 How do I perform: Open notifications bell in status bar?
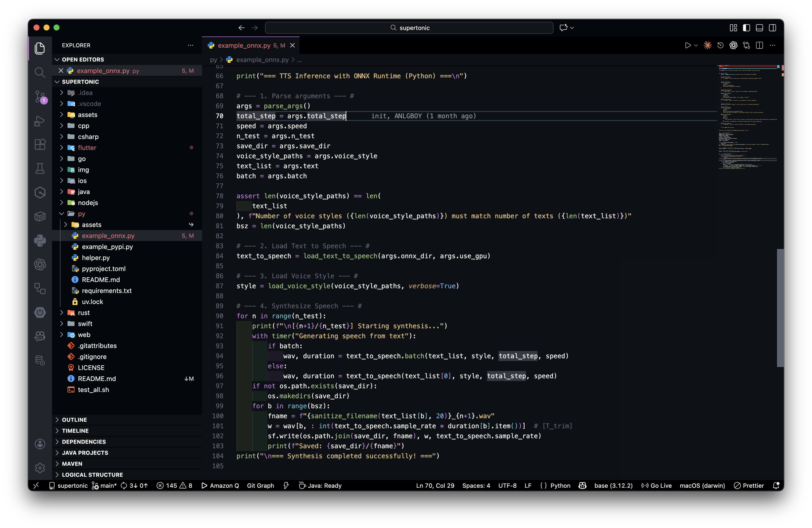[776, 485]
